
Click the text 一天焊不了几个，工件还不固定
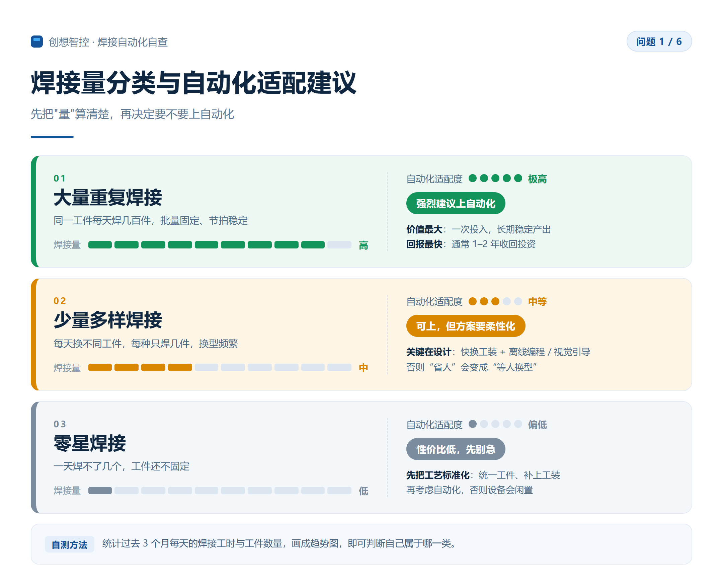122,466
